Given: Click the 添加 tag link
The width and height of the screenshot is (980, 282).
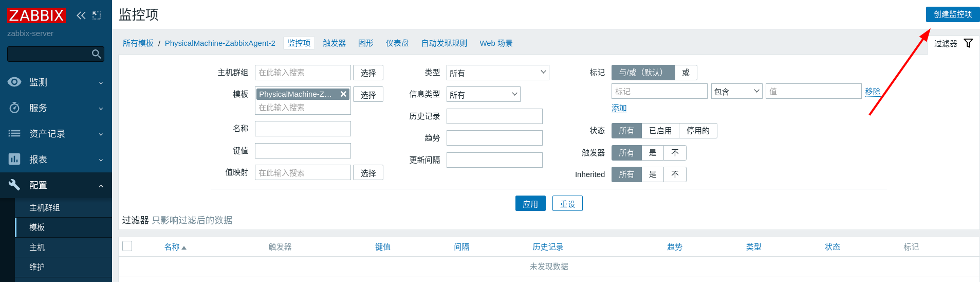Looking at the screenshot, I should tap(619, 108).
